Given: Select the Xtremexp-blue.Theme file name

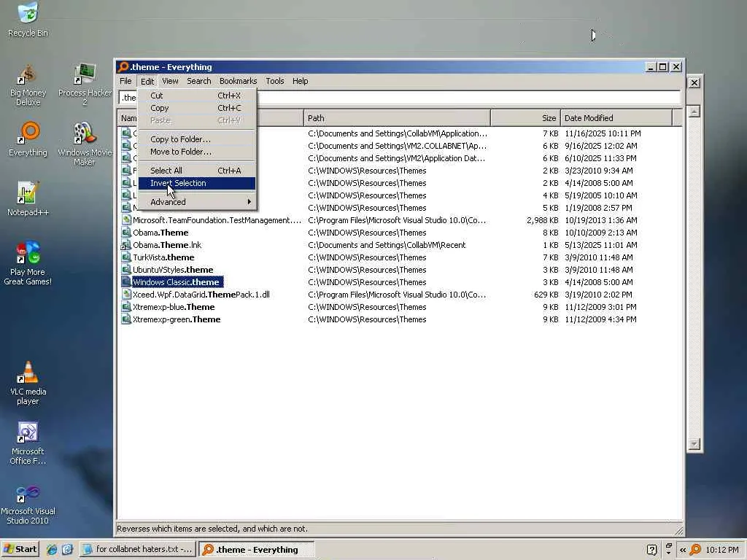Looking at the screenshot, I should click(x=174, y=307).
